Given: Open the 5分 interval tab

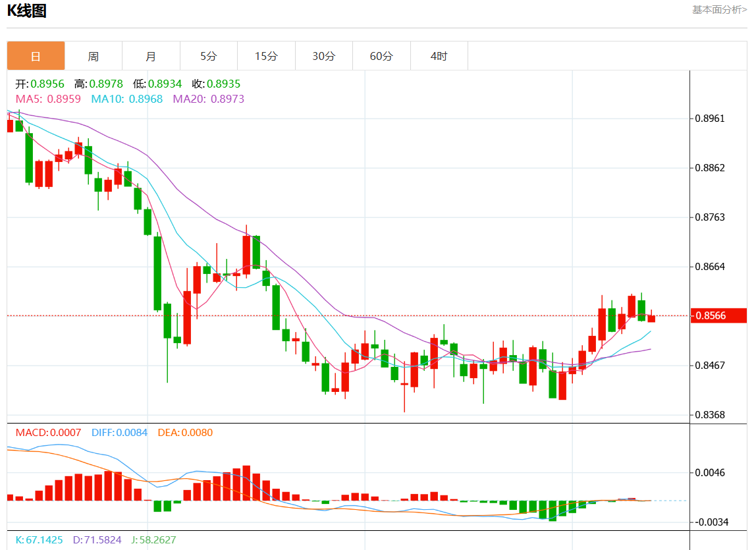Looking at the screenshot, I should pyautogui.click(x=209, y=56).
